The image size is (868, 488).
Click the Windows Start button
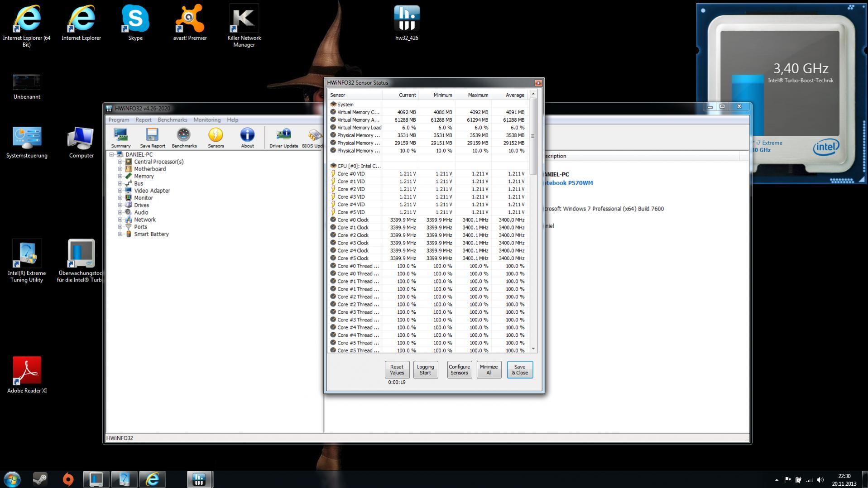click(12, 479)
